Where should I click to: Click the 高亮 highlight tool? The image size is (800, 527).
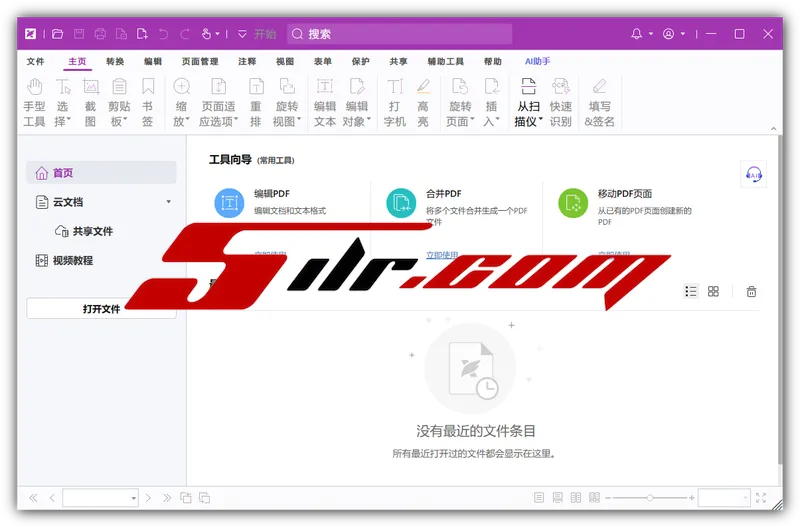(423, 103)
